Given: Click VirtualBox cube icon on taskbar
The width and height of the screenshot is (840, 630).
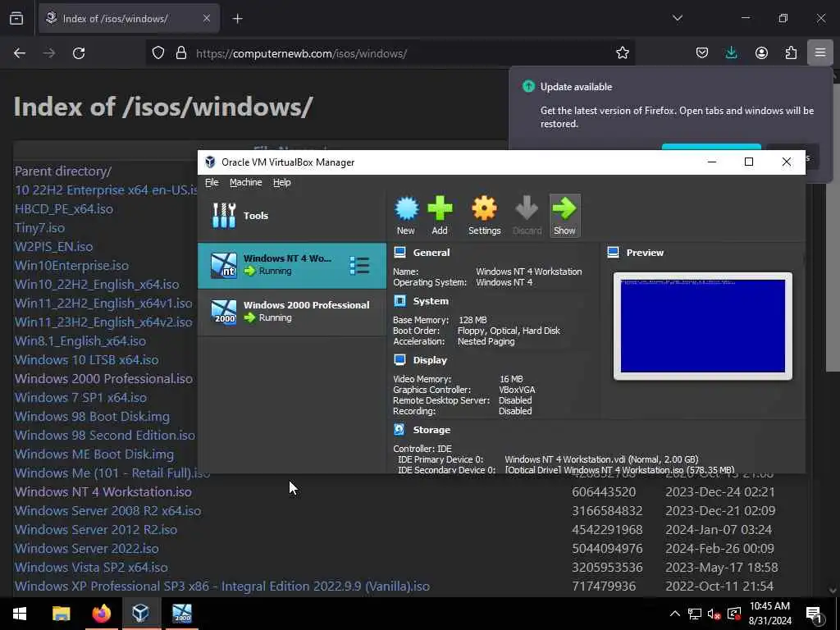Looking at the screenshot, I should click(x=141, y=614).
